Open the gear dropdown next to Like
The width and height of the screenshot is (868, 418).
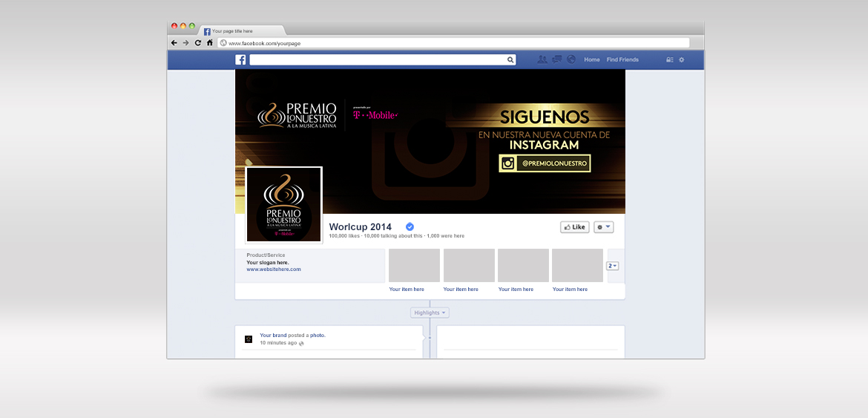tap(603, 227)
